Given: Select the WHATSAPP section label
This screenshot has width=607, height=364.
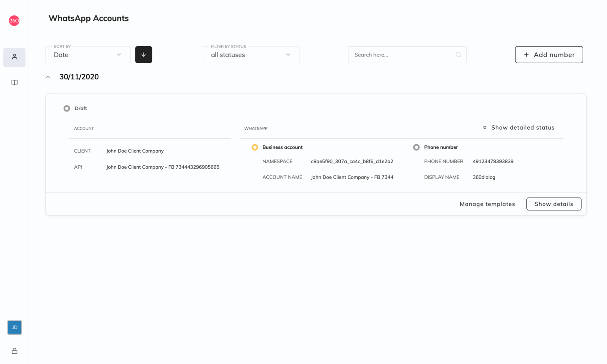Looking at the screenshot, I should pyautogui.click(x=256, y=128).
